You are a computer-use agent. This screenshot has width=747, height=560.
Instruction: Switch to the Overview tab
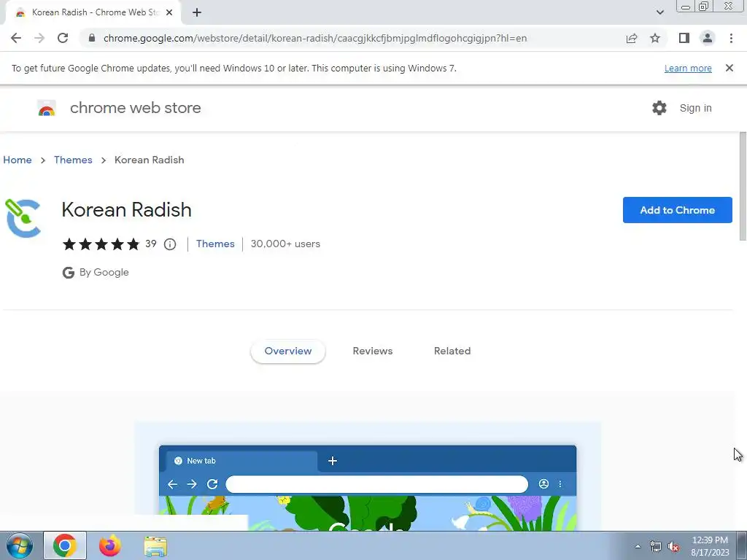pos(287,351)
